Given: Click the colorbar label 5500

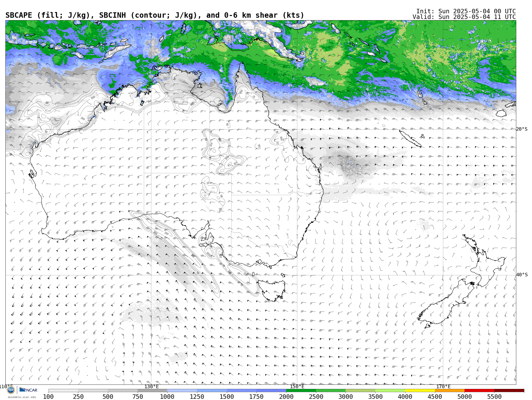Looking at the screenshot, I should [494, 397].
